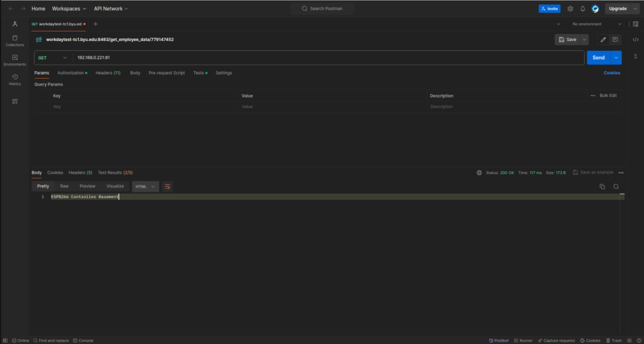Viewport: 644px width, 344px height.
Task: Click Save as example
Action: coord(593,172)
